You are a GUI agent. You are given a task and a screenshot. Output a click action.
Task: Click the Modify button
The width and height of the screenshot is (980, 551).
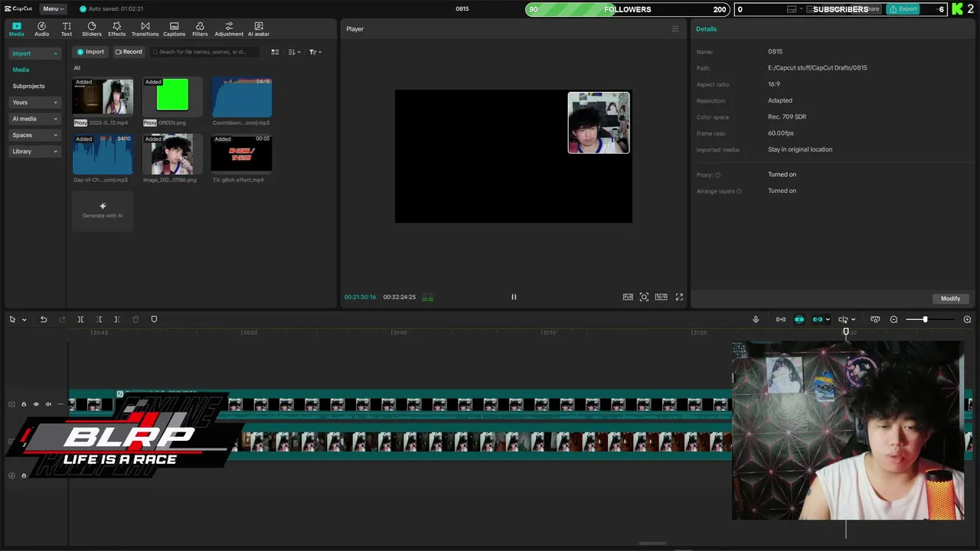950,298
